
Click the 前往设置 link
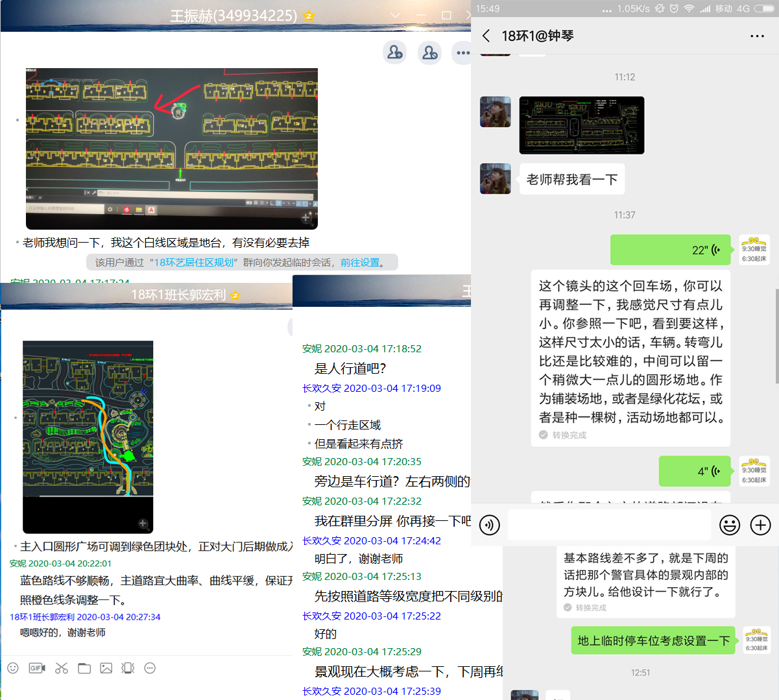point(360,263)
